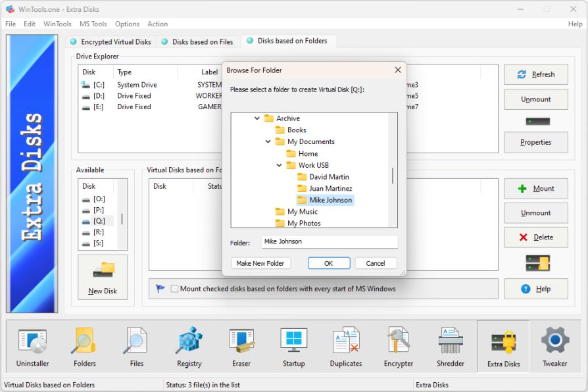Screen dimensions: 588x392
Task: Open the Action menu
Action: 157,24
